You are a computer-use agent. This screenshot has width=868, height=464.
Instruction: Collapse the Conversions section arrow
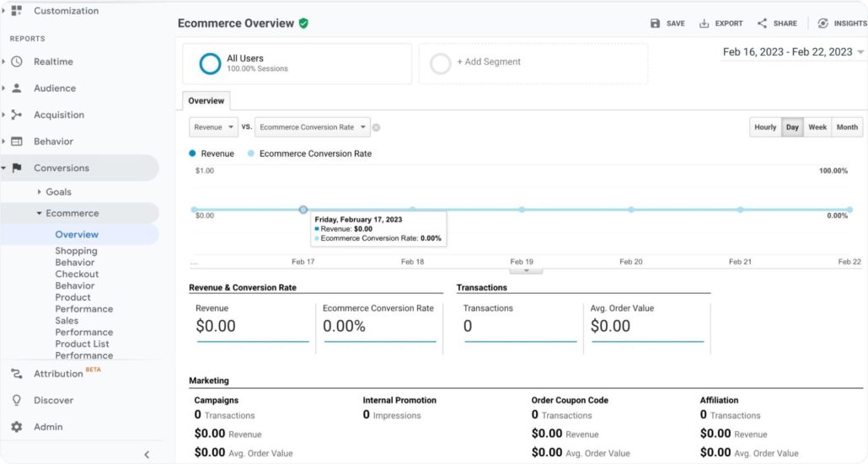[3, 168]
